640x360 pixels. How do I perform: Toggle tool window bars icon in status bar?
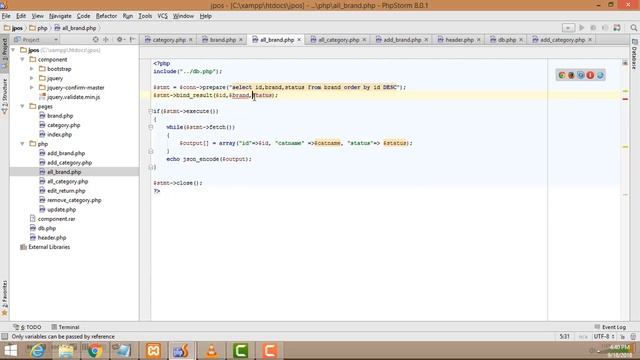tap(4, 337)
